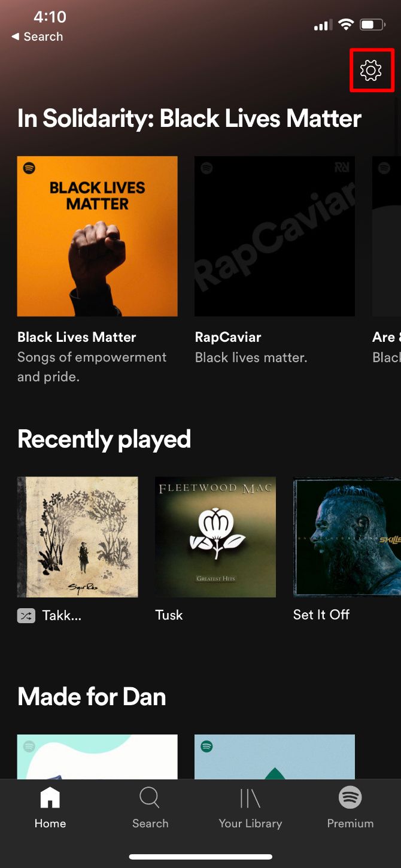The image size is (401, 868).
Task: Open the RapCaviar playlist cover
Action: pos(275,236)
